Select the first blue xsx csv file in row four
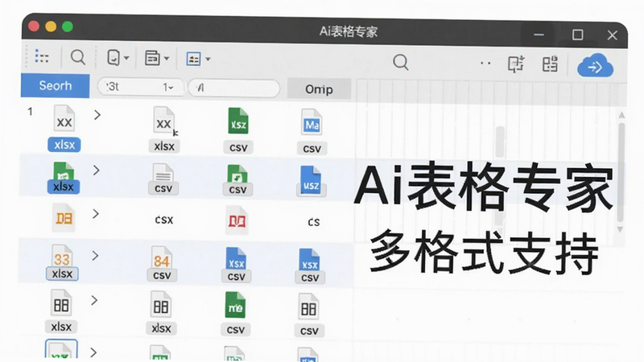644x362 pixels. coord(236,265)
